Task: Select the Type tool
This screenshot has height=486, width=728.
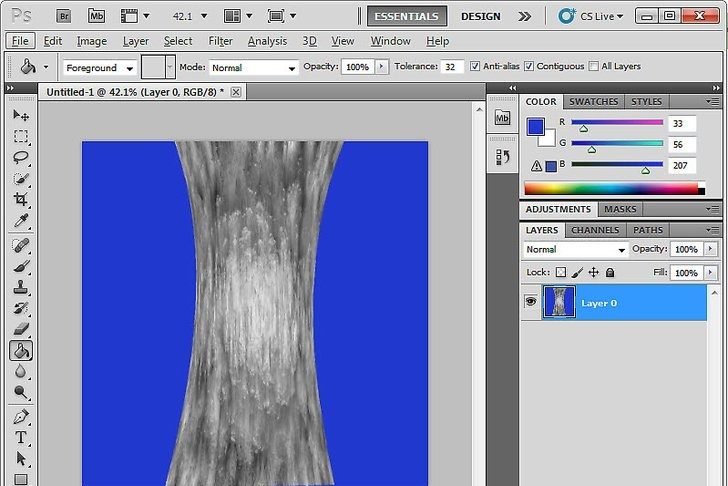Action: tap(21, 438)
